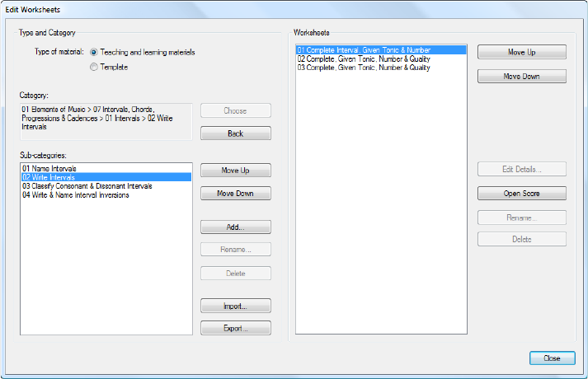Click sub-category Rename... button
This screenshot has height=379, width=588.
[236, 250]
